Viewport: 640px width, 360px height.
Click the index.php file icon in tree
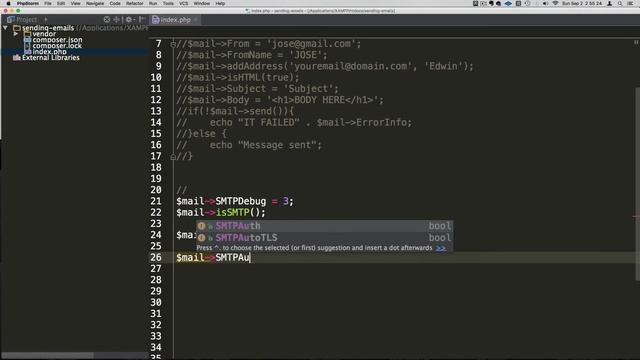[27, 52]
